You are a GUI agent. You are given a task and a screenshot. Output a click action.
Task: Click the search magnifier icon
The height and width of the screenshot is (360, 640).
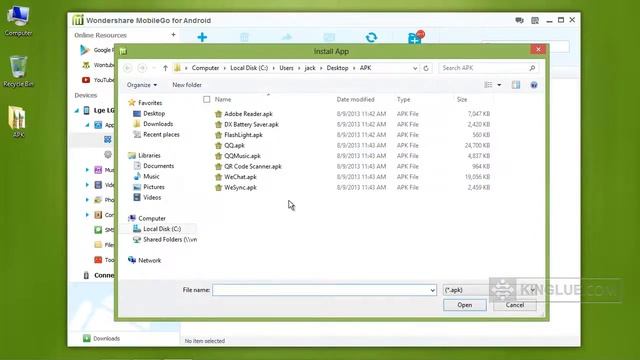coord(532,68)
